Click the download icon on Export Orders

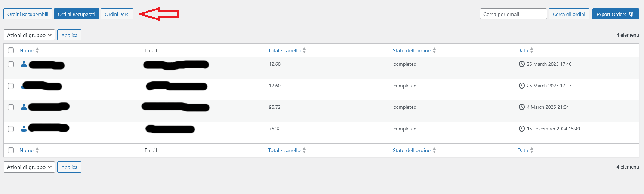point(631,14)
